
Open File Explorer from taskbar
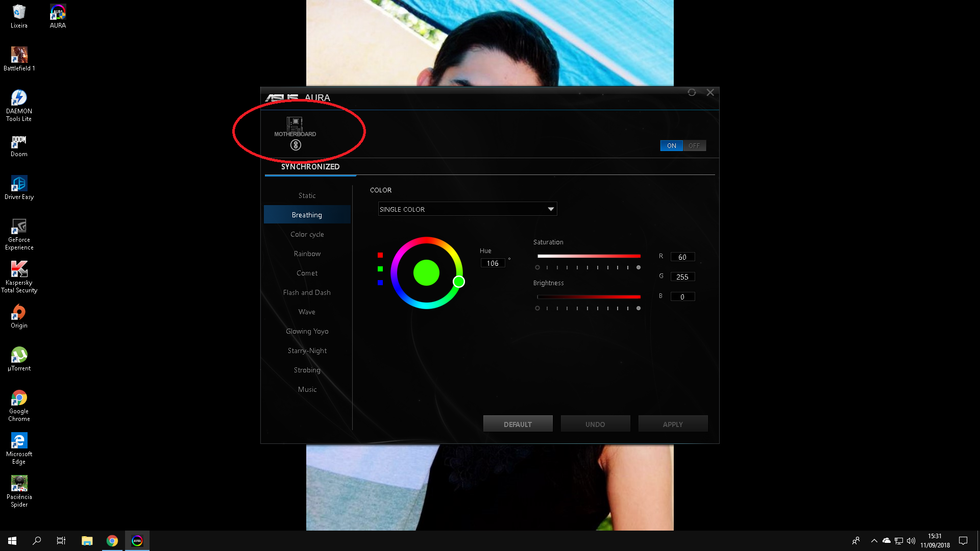point(87,541)
